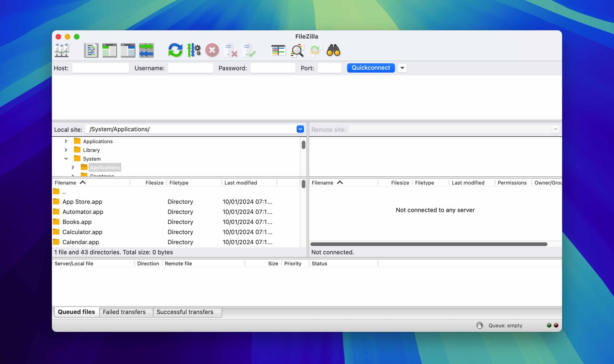Expand the Library folder tree node
This screenshot has height=364, width=614.
tap(66, 150)
